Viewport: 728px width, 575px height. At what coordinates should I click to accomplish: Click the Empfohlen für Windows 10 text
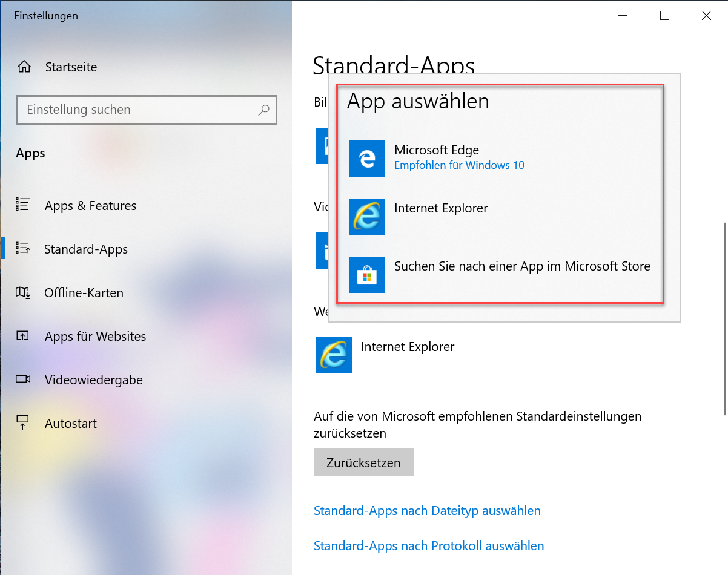459,165
